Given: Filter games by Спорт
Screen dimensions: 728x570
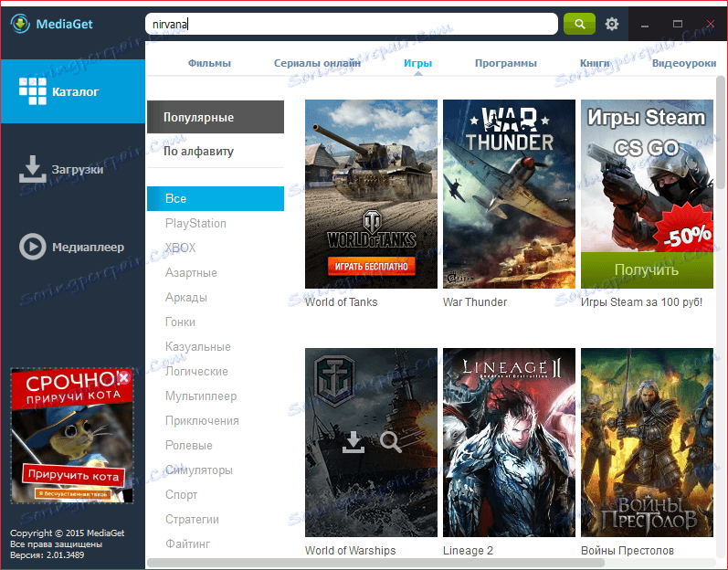Looking at the screenshot, I should [181, 495].
